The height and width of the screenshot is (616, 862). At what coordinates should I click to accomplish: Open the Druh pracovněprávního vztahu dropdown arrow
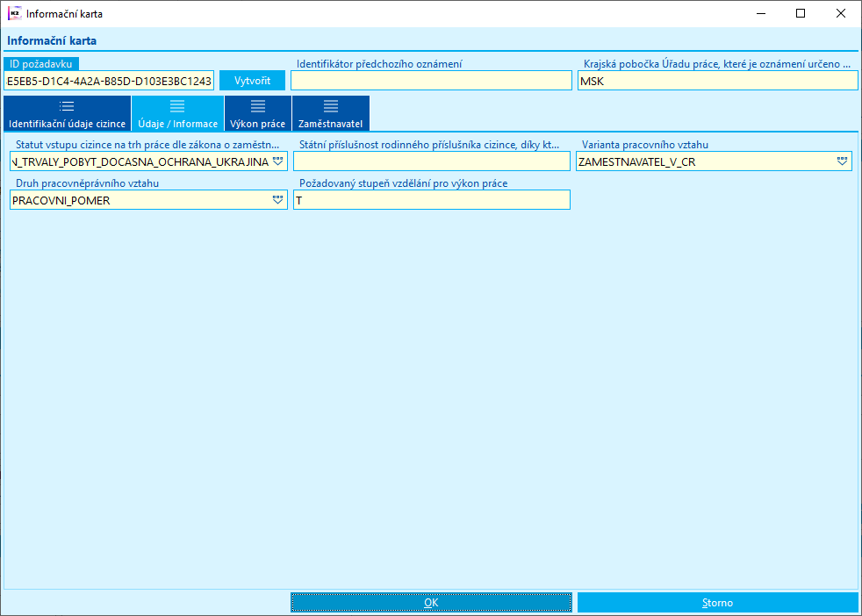point(278,200)
